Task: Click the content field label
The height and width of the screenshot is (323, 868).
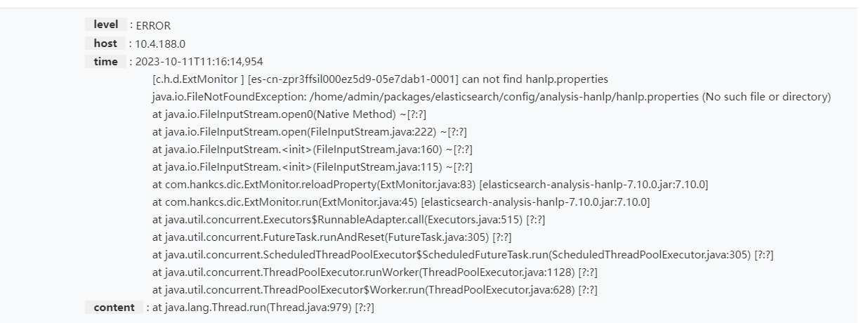Action: point(114,308)
